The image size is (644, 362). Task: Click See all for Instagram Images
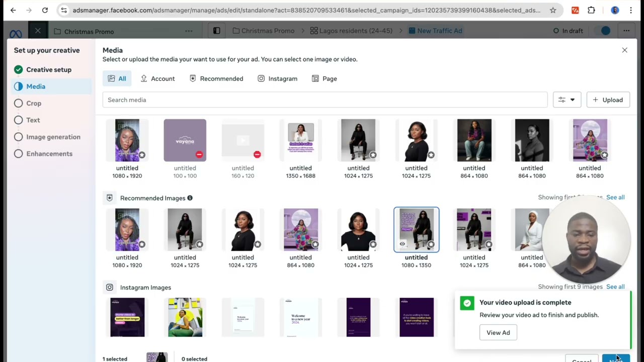[615, 287]
